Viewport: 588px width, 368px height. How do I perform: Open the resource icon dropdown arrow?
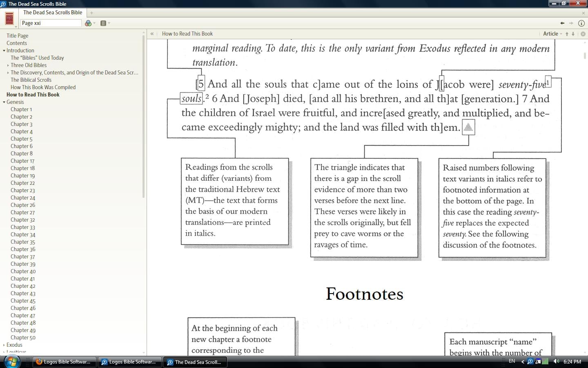tap(16, 27)
